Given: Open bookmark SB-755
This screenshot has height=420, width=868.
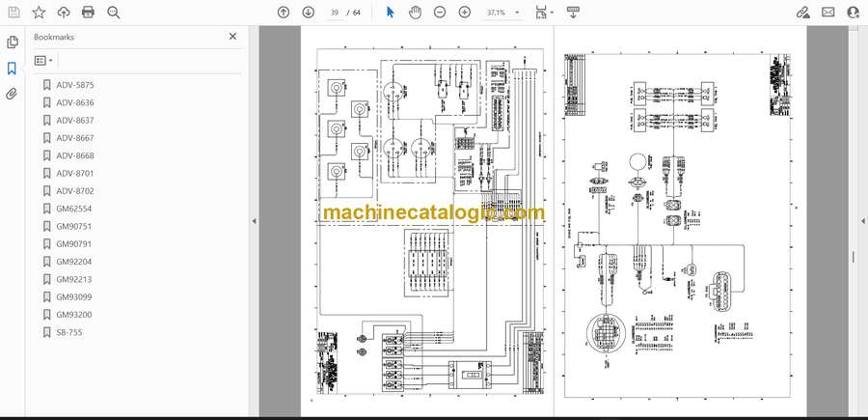Looking at the screenshot, I should pos(68,332).
